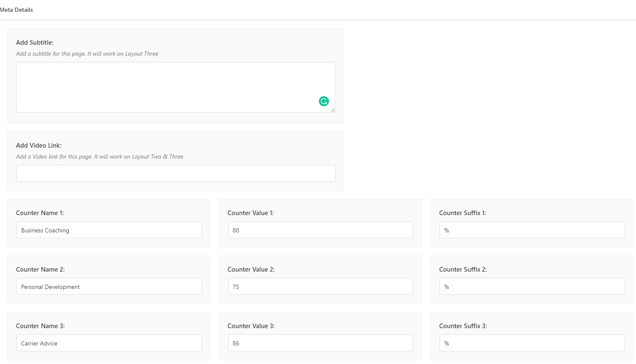Click the subtitle Layout Three hint text
The width and height of the screenshot is (636, 364).
pyautogui.click(x=87, y=54)
